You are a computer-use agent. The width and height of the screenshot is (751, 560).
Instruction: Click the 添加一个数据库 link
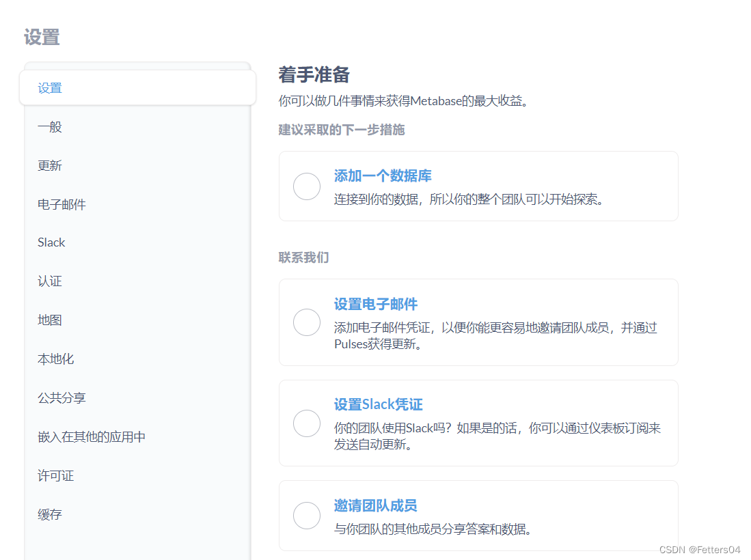point(383,176)
